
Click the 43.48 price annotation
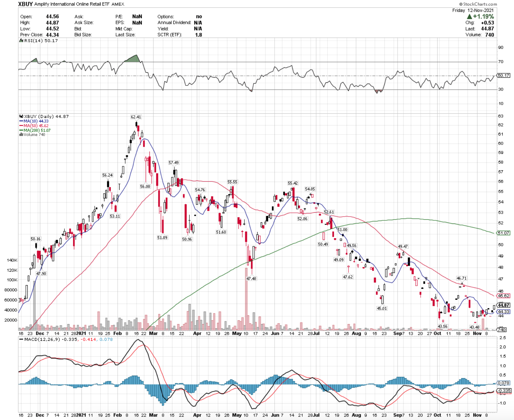click(x=474, y=327)
